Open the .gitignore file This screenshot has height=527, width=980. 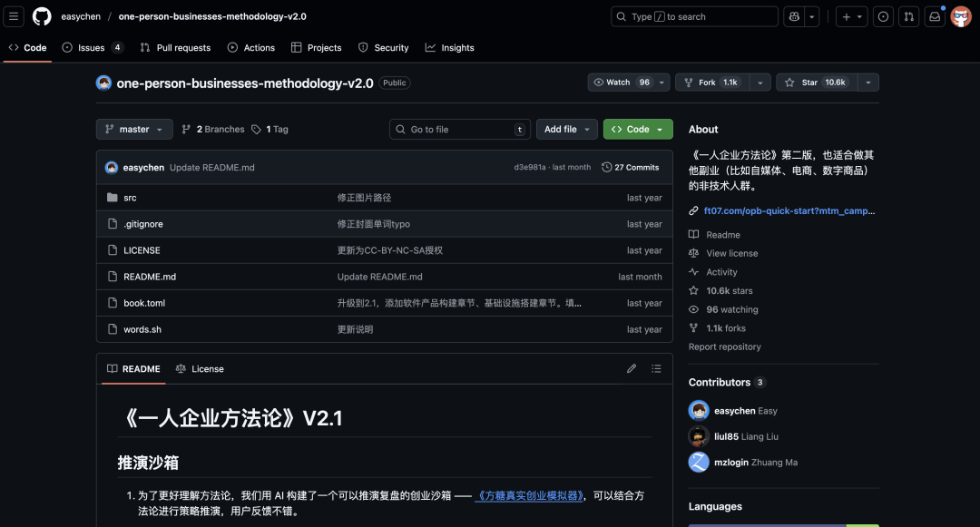pyautogui.click(x=143, y=223)
